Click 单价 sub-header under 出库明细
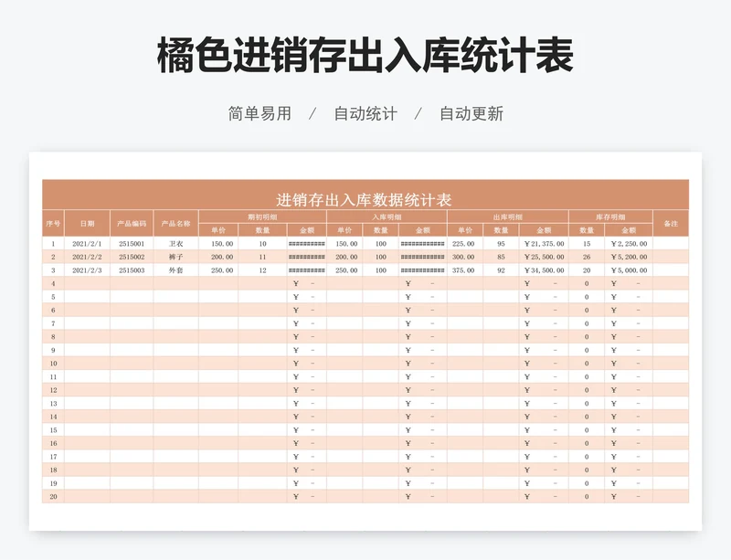 tap(465, 230)
